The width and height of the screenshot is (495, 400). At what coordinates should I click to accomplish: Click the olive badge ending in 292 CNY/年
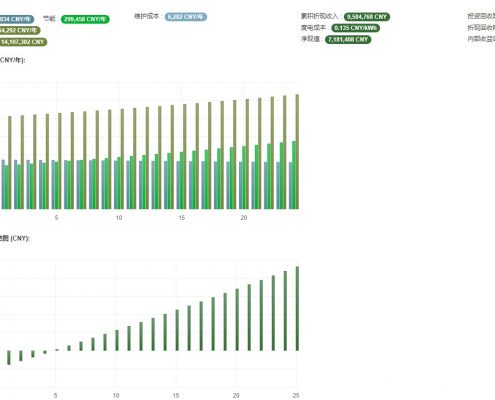19,31
